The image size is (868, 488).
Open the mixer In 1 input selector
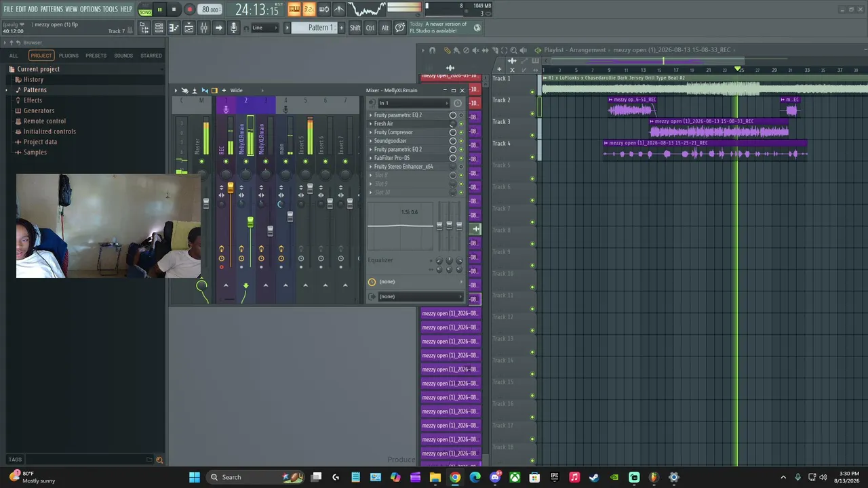coord(413,103)
